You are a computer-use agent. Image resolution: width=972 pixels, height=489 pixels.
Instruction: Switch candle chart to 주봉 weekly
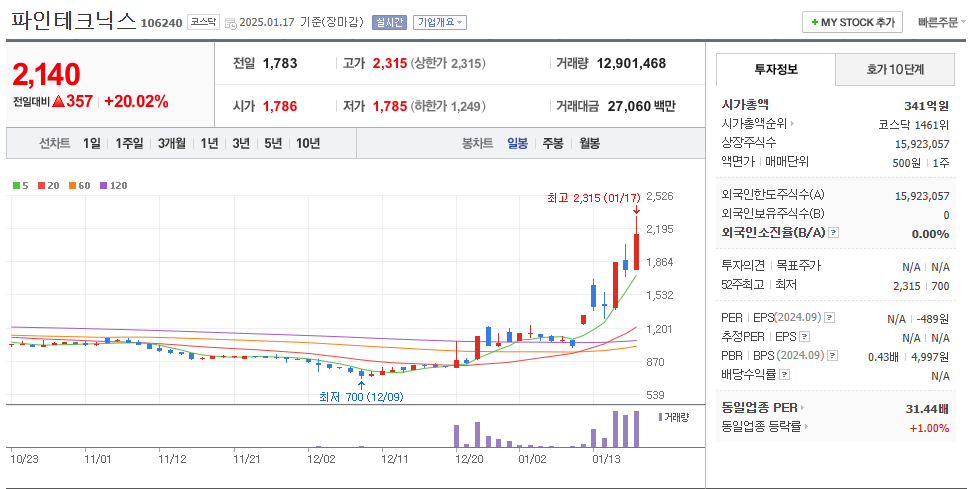[552, 143]
